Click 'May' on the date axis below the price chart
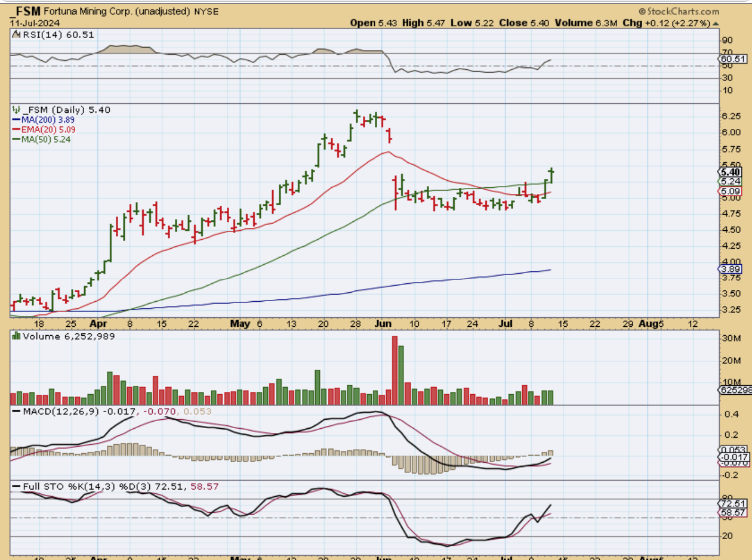This screenshot has height=560, width=752. pyautogui.click(x=240, y=323)
